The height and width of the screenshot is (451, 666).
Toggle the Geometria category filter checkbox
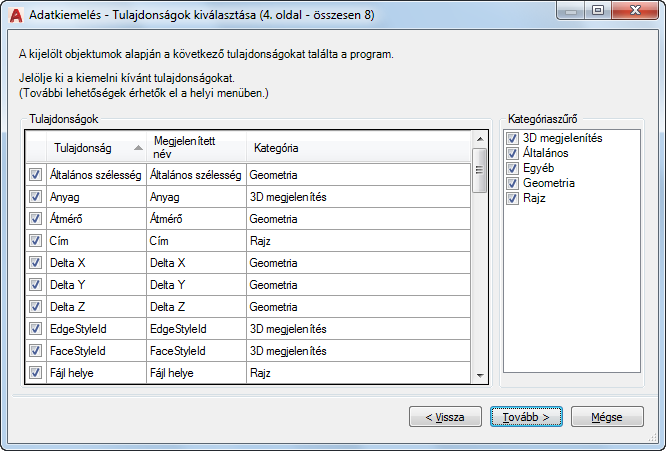point(513,183)
